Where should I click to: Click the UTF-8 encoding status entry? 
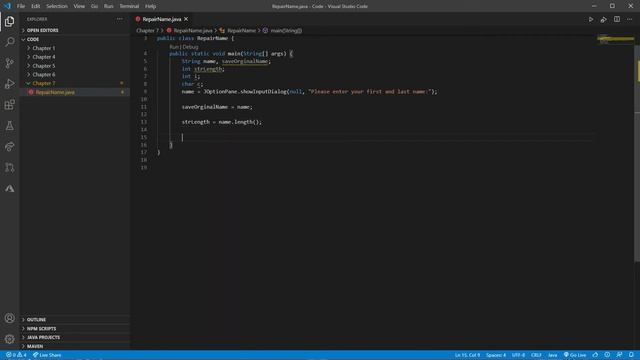pyautogui.click(x=518, y=355)
